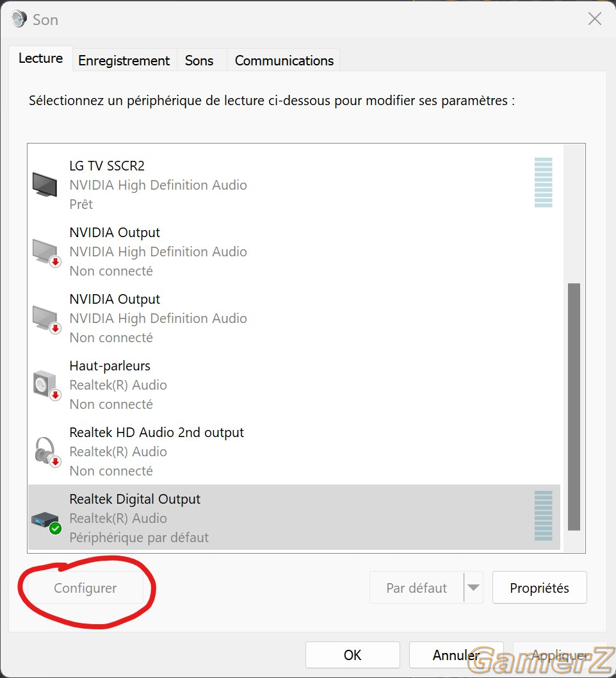This screenshot has height=678, width=616.
Task: Click the second NVIDIA Output monitor icon
Action: point(46,319)
